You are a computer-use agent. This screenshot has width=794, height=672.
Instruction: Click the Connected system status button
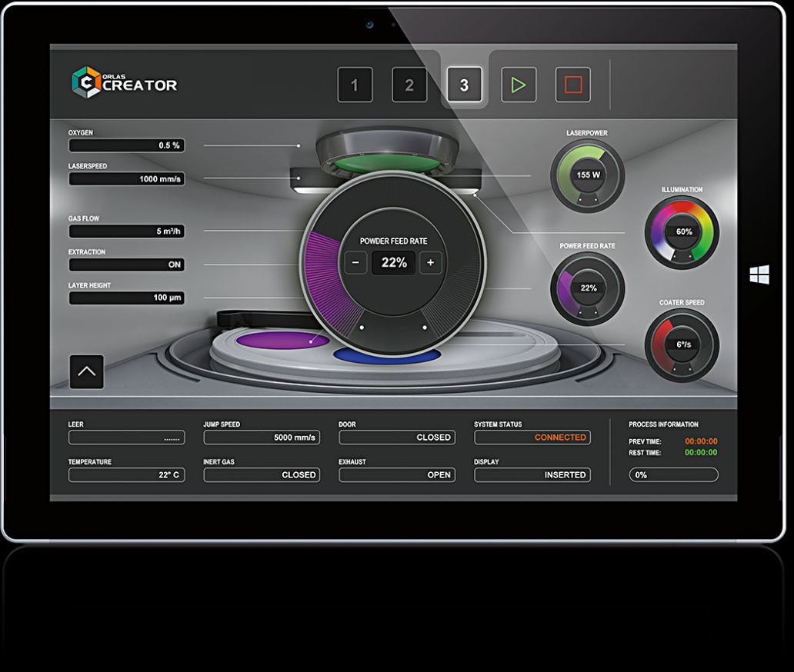(532, 437)
